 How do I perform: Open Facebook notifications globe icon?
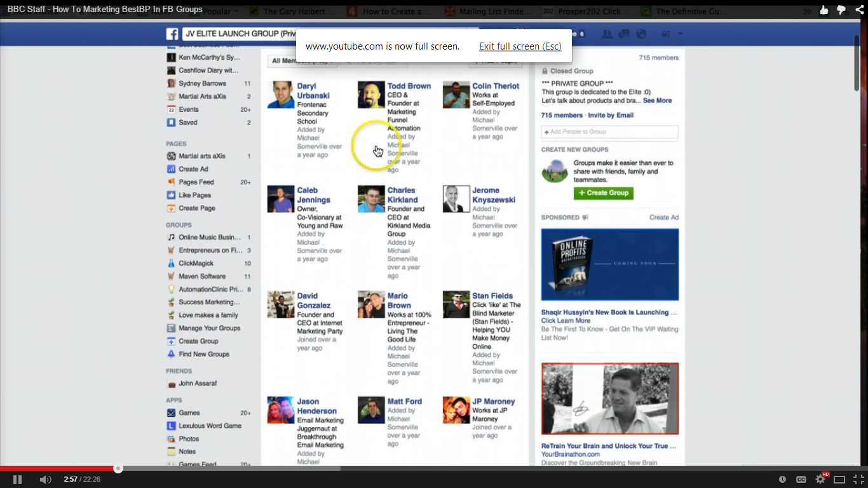(641, 34)
